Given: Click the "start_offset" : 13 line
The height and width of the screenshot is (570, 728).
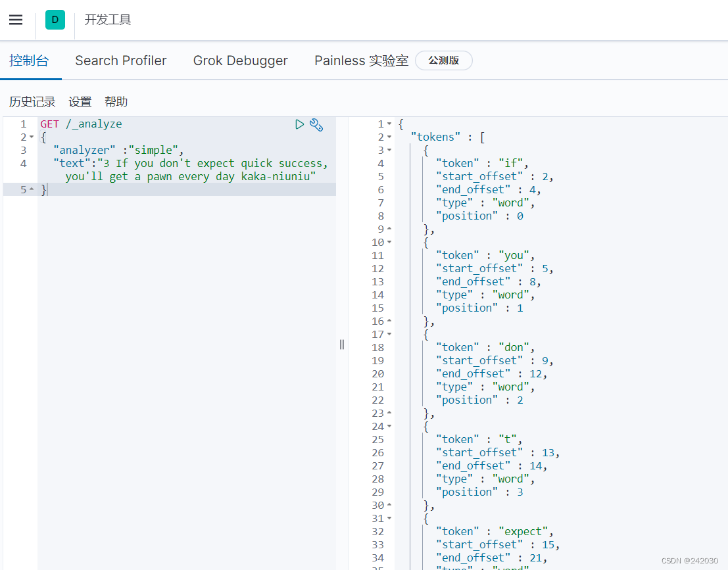Looking at the screenshot, I should click(498, 452).
